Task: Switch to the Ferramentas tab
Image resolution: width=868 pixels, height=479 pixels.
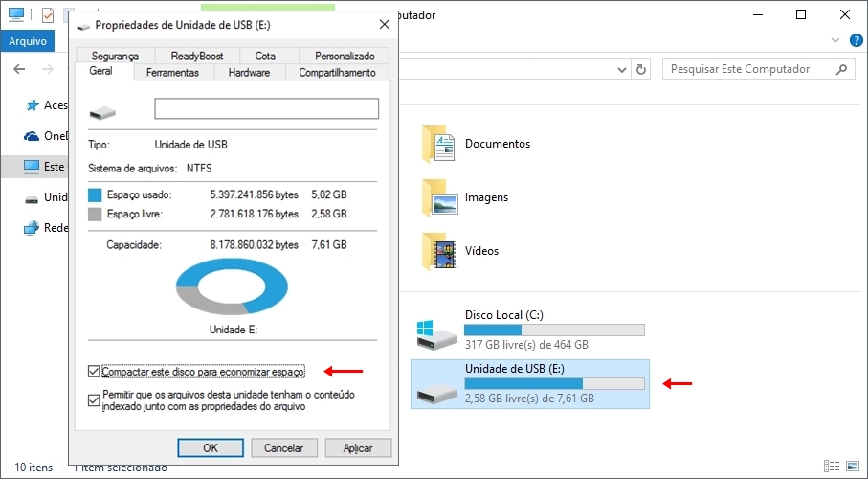Action: [x=172, y=73]
